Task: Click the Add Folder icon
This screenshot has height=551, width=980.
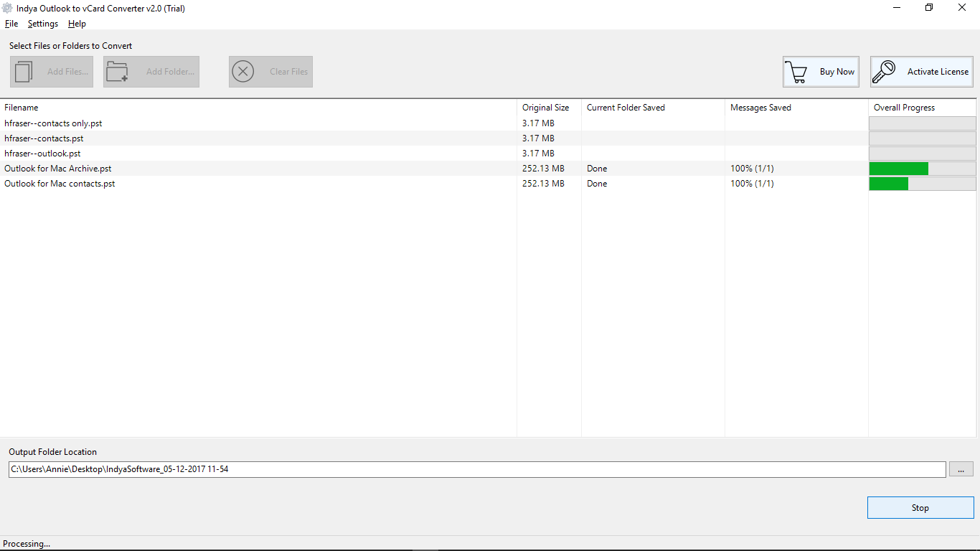Action: (x=117, y=72)
